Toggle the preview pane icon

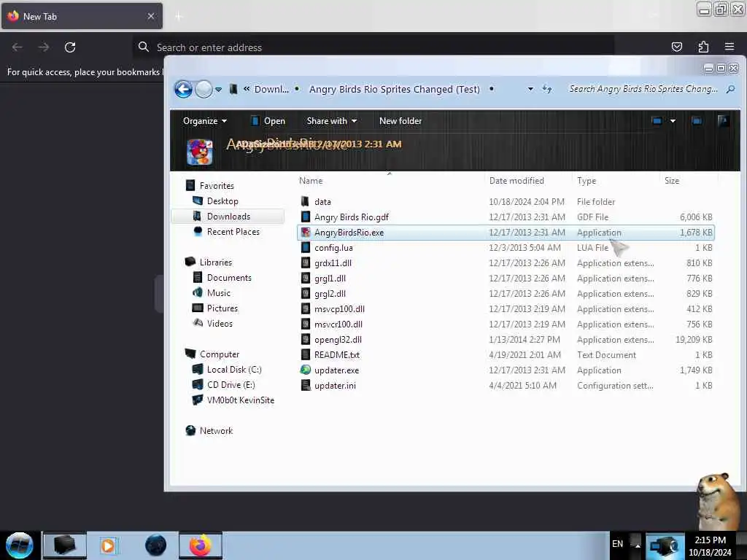697,121
